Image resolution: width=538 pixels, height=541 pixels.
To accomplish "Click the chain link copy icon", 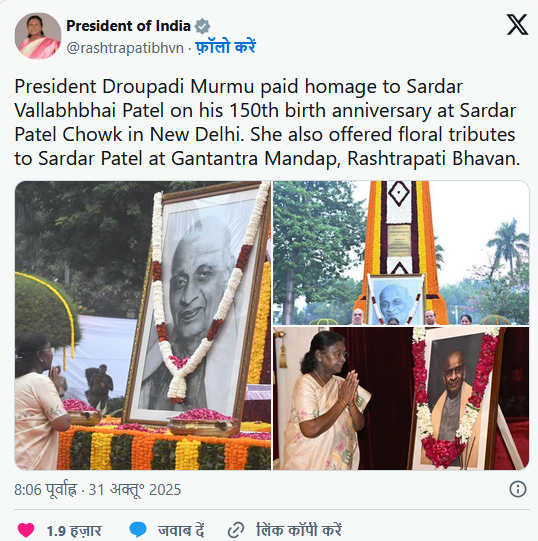I will 236,530.
